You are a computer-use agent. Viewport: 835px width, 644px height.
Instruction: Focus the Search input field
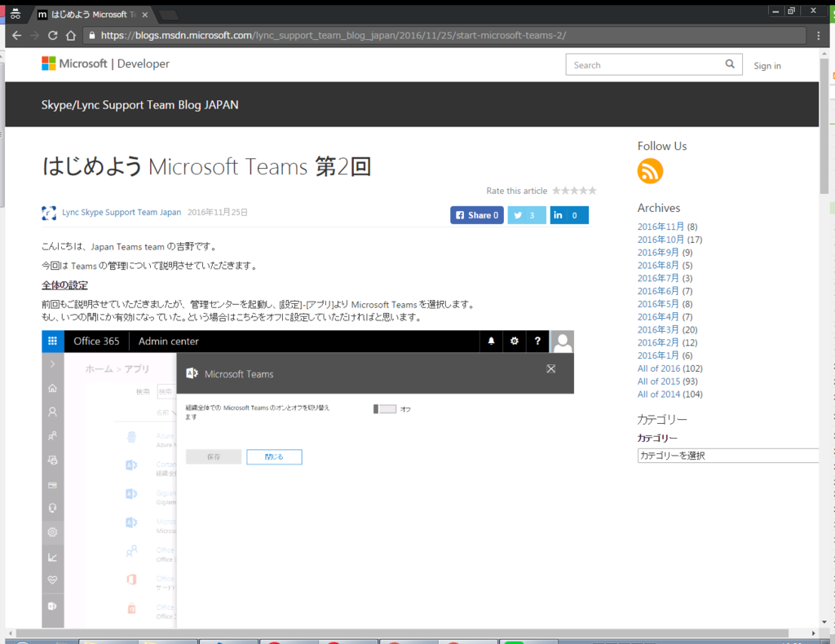click(x=644, y=65)
